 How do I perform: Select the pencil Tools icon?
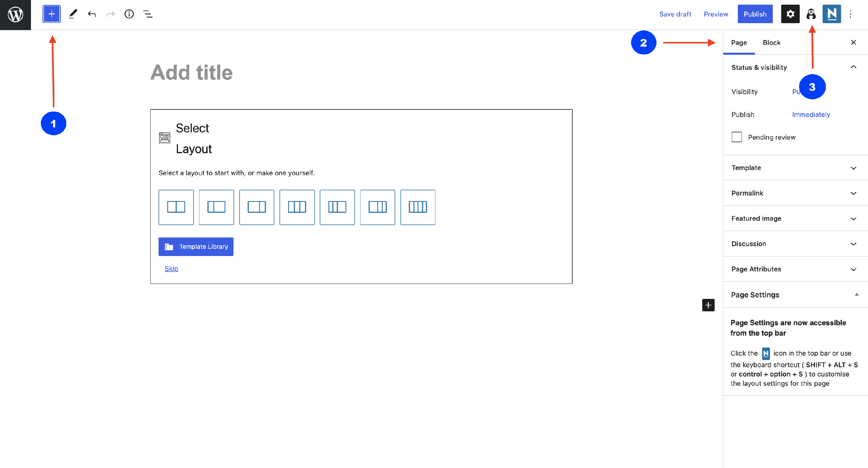point(73,14)
